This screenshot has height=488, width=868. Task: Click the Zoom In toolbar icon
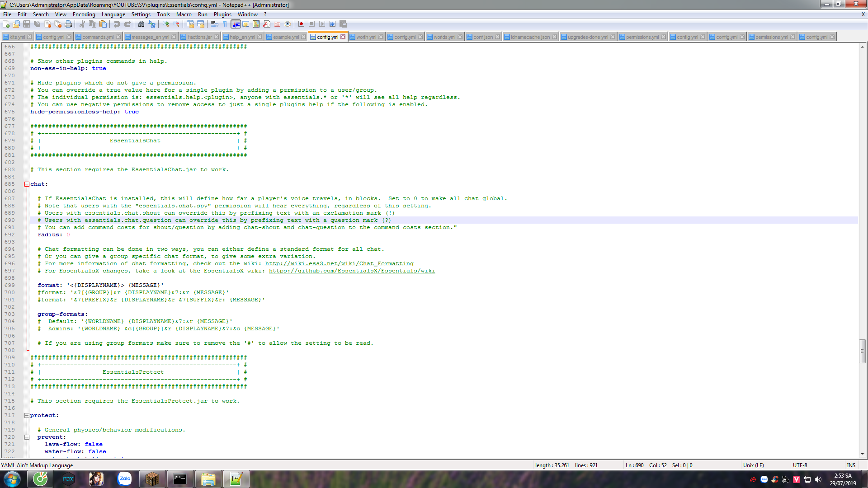pos(166,24)
